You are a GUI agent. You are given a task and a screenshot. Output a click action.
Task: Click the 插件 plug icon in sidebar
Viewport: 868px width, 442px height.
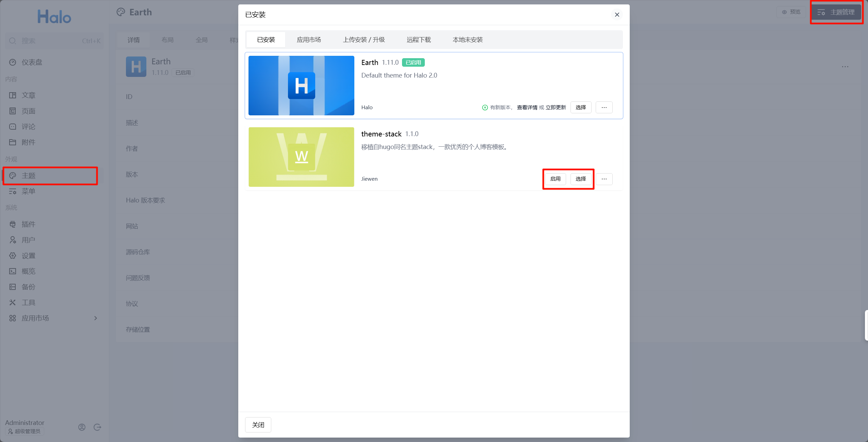tap(13, 224)
